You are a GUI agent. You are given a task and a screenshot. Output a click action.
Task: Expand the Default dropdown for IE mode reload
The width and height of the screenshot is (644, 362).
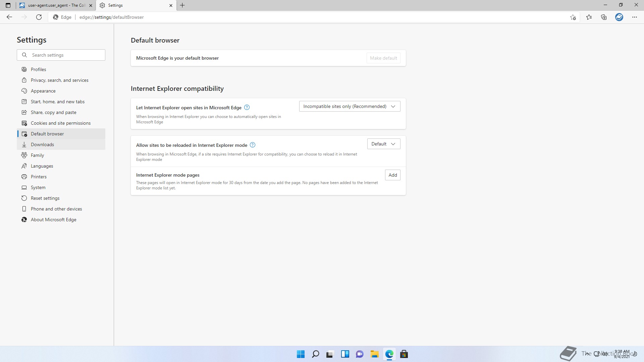[x=384, y=144]
